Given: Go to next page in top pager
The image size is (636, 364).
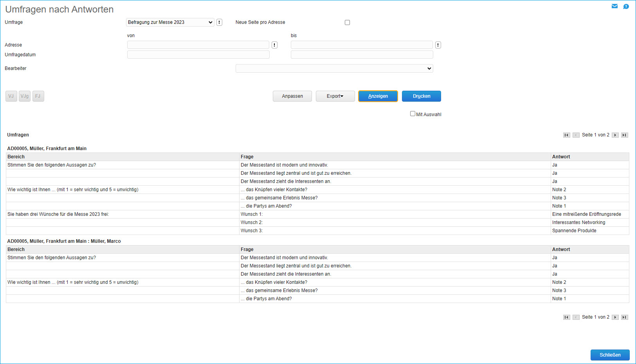Looking at the screenshot, I should tap(615, 135).
